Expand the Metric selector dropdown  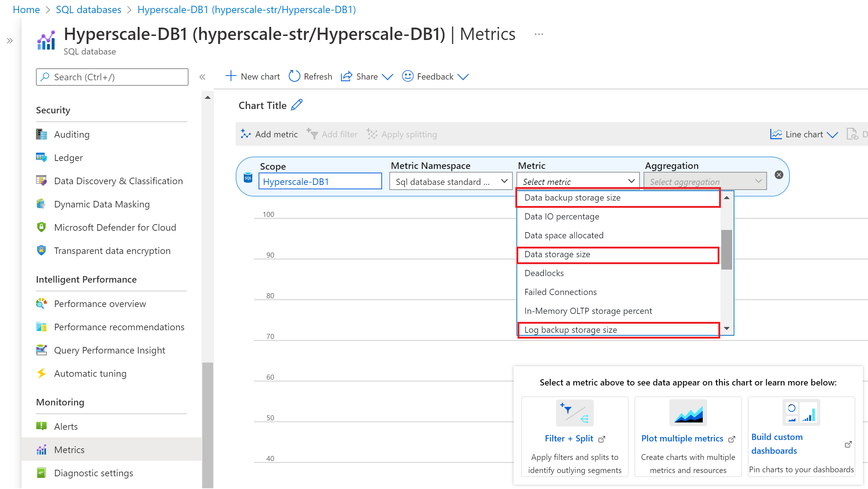[x=576, y=181]
